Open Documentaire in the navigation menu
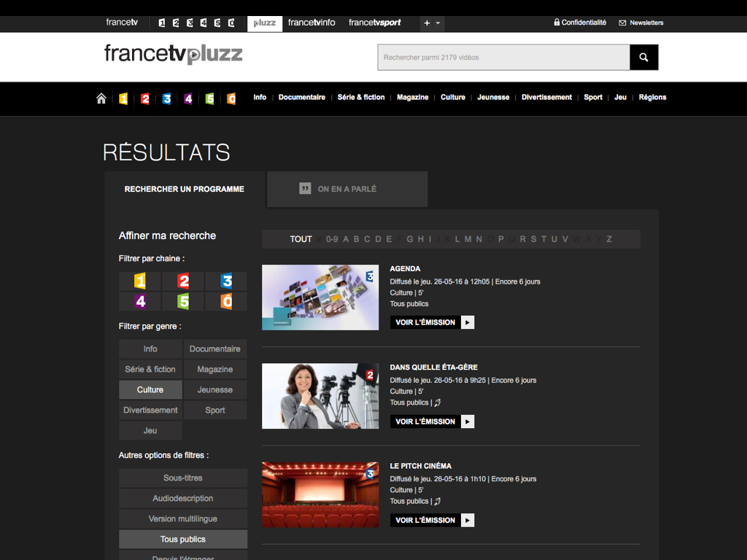This screenshot has height=560, width=747. (302, 97)
